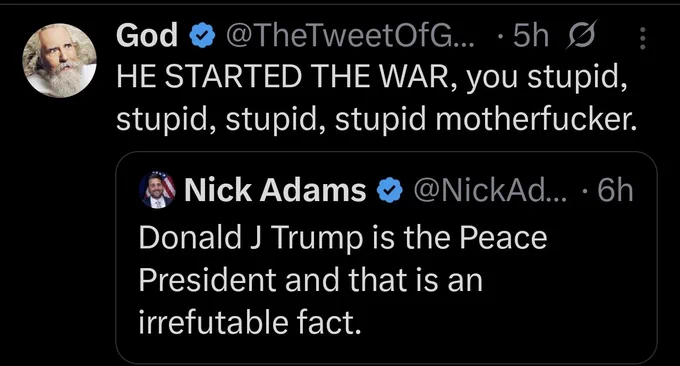Open Nick Adams' small avatar with flag
Viewport: 680px width, 366px height.
(157, 190)
